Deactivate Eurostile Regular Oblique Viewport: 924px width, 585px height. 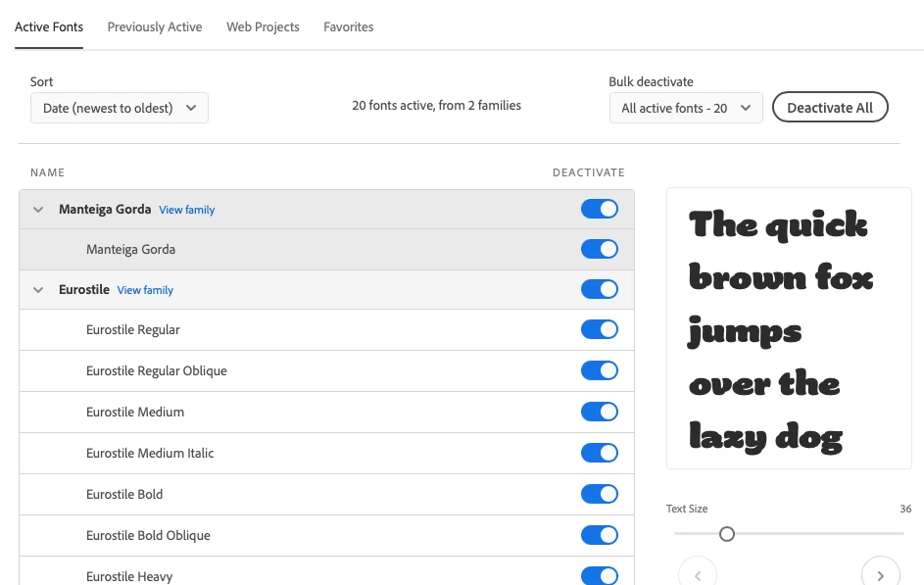click(600, 370)
